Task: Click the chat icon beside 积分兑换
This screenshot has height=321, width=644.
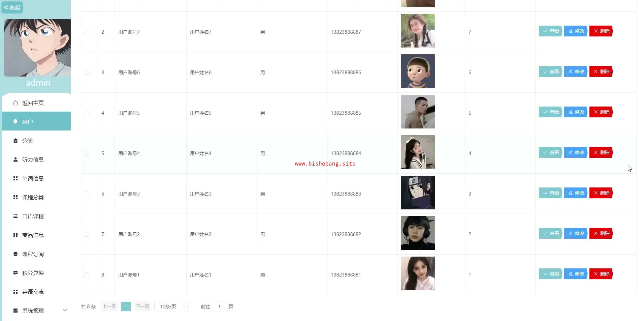Action: coord(15,273)
